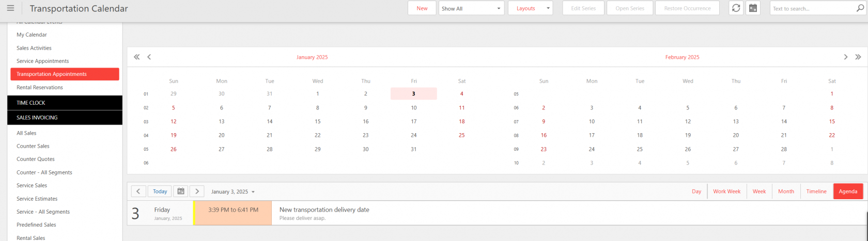Switch to Month view
Screen dimensions: 868x241
(x=786, y=191)
